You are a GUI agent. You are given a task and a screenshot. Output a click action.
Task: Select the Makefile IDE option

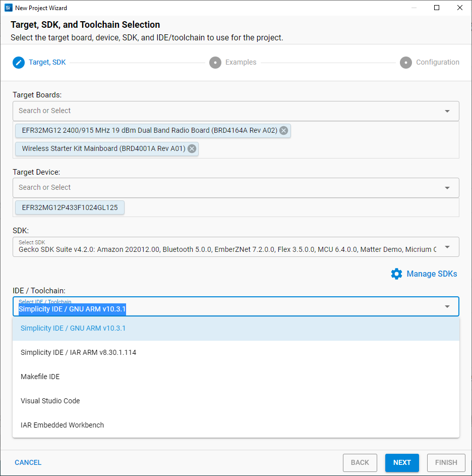(40, 377)
